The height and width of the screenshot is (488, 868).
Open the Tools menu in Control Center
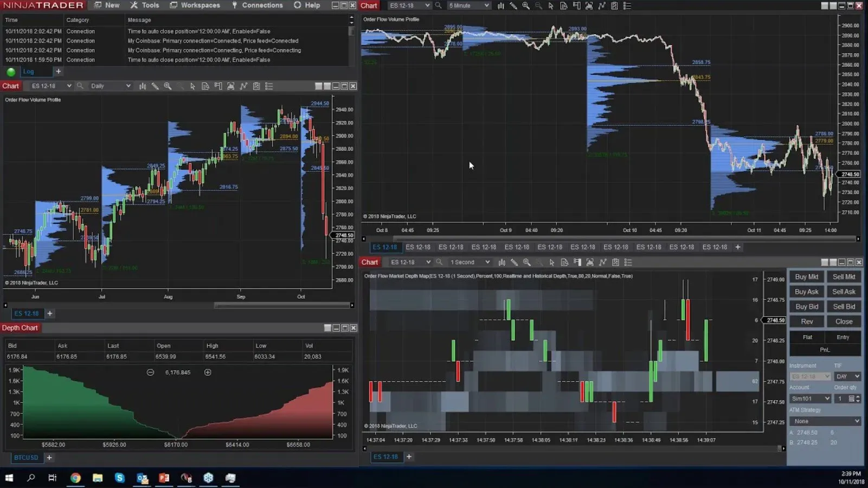coord(144,5)
